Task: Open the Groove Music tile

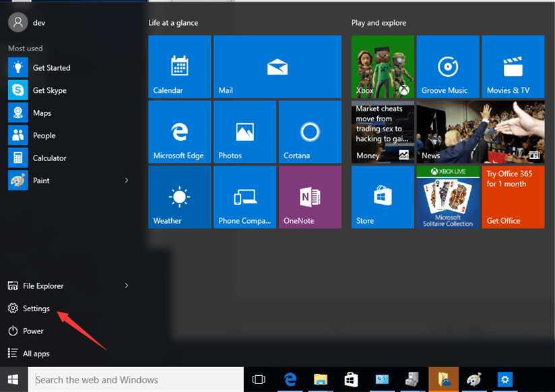Action: pos(448,67)
